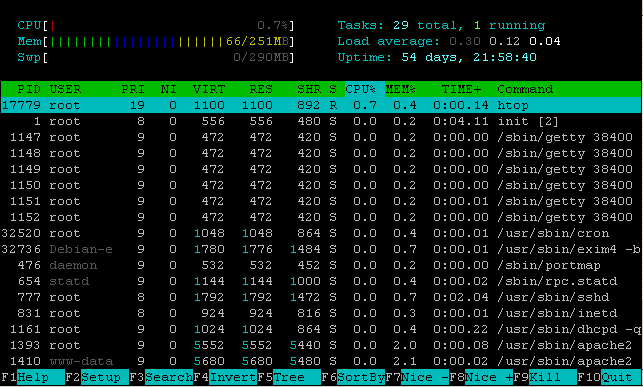
Task: Select the highlighted htop process row
Action: 321,105
